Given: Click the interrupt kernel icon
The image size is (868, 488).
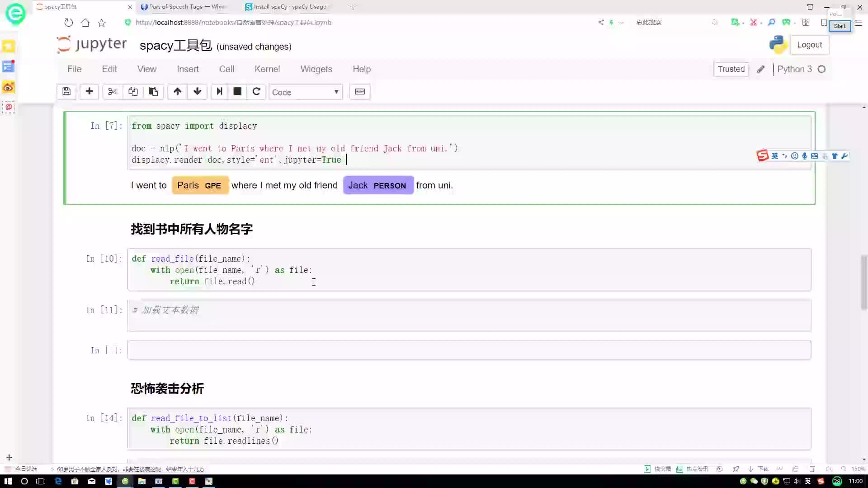Looking at the screenshot, I should 237,91.
